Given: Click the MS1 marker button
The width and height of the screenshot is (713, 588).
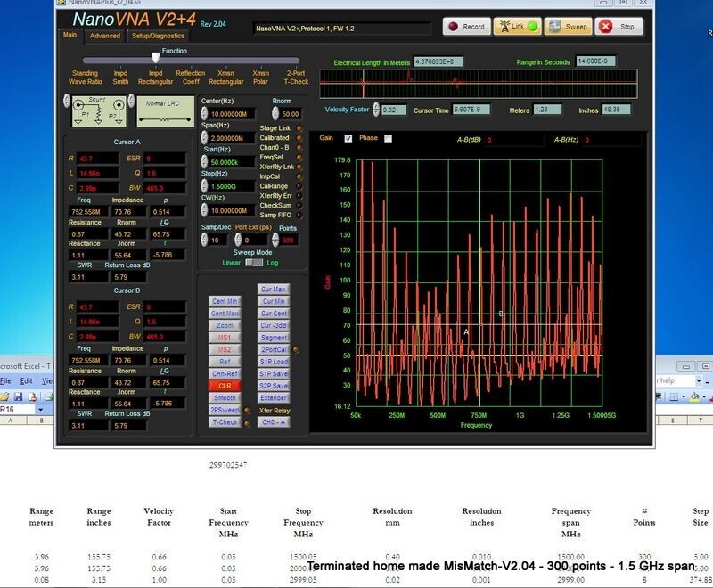Looking at the screenshot, I should (x=225, y=338).
